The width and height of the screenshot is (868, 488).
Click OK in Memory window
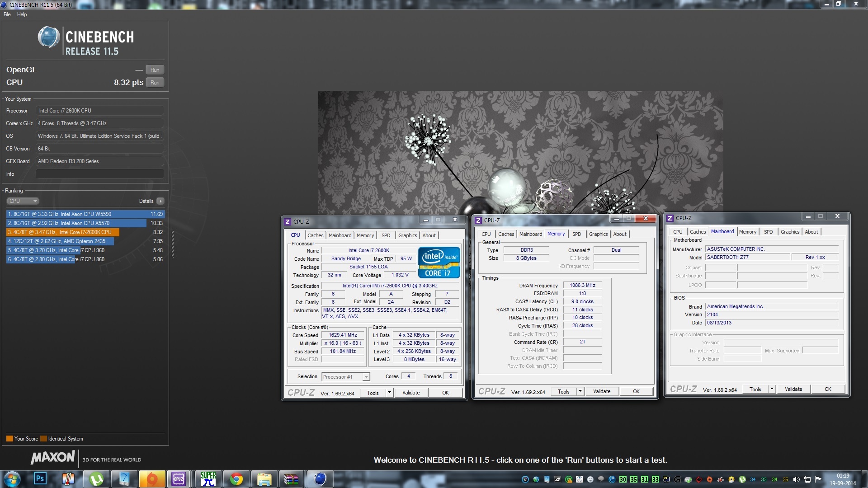click(x=636, y=391)
